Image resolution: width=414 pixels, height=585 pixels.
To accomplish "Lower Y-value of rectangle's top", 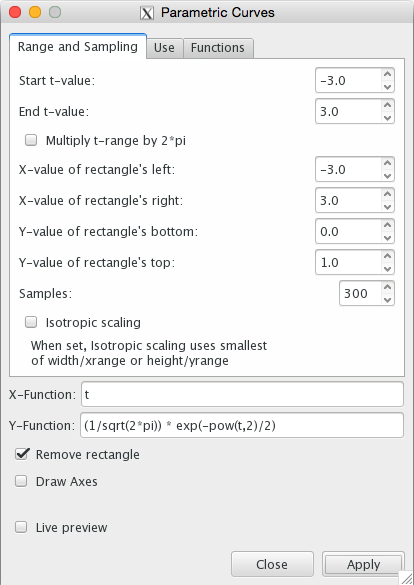I will (388, 269).
